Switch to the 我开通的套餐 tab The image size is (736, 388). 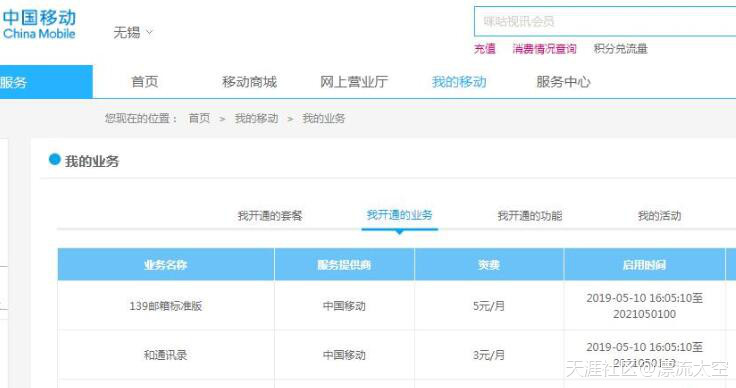coord(270,216)
